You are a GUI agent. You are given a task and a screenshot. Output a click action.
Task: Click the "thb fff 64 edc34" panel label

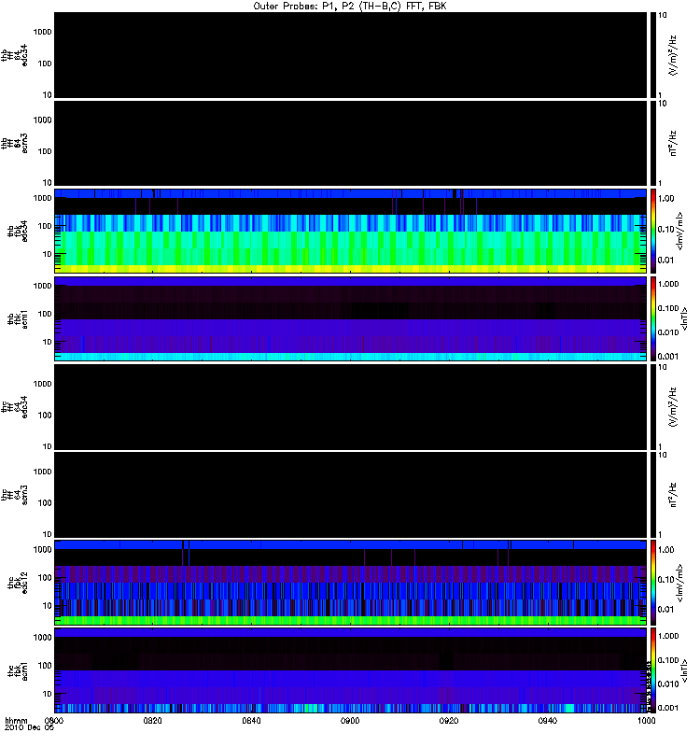[14, 55]
